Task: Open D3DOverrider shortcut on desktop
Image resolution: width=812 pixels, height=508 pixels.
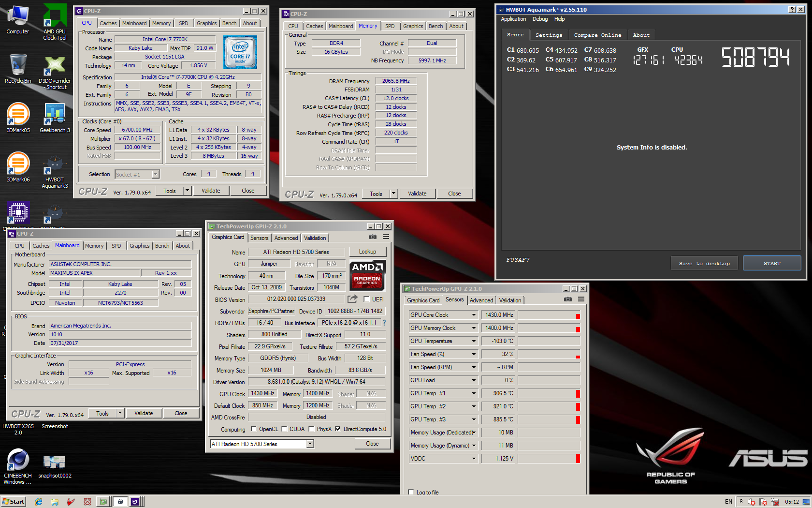Action: pos(55,72)
